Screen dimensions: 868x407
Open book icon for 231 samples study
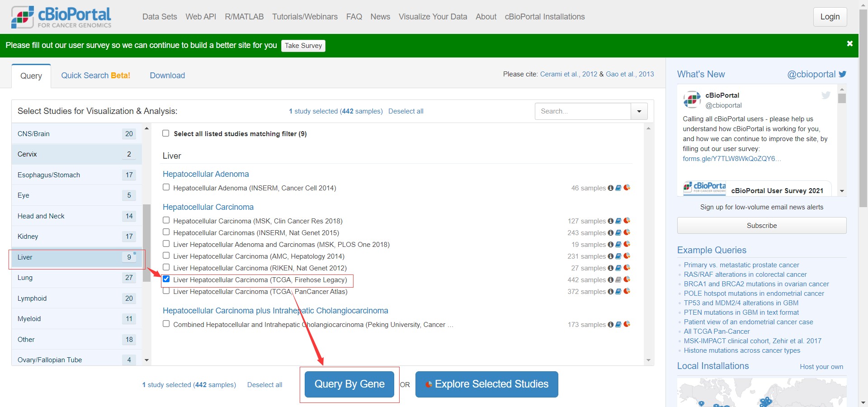coord(618,256)
